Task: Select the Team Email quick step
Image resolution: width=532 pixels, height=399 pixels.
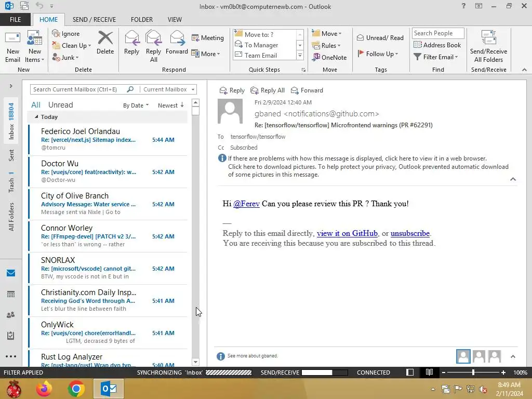Action: [264, 55]
